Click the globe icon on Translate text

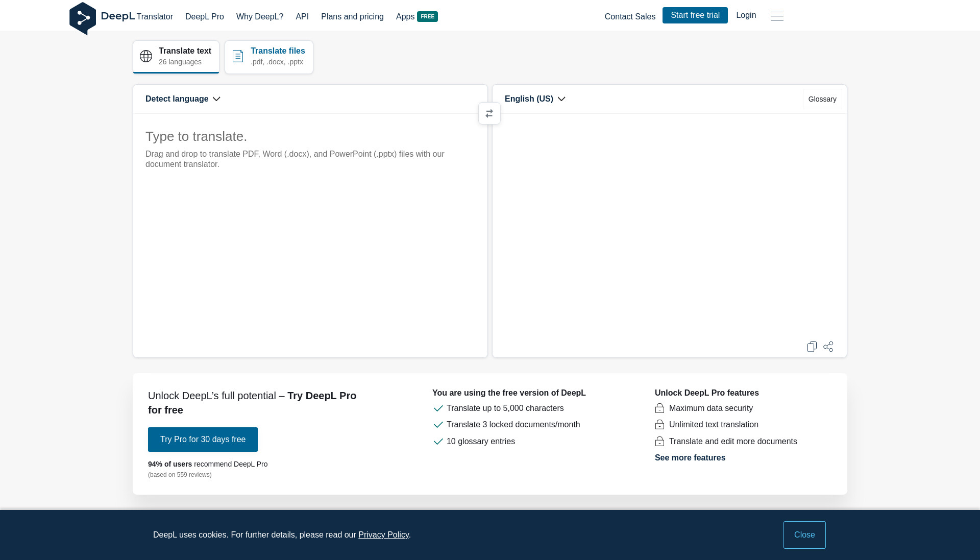pos(146,56)
